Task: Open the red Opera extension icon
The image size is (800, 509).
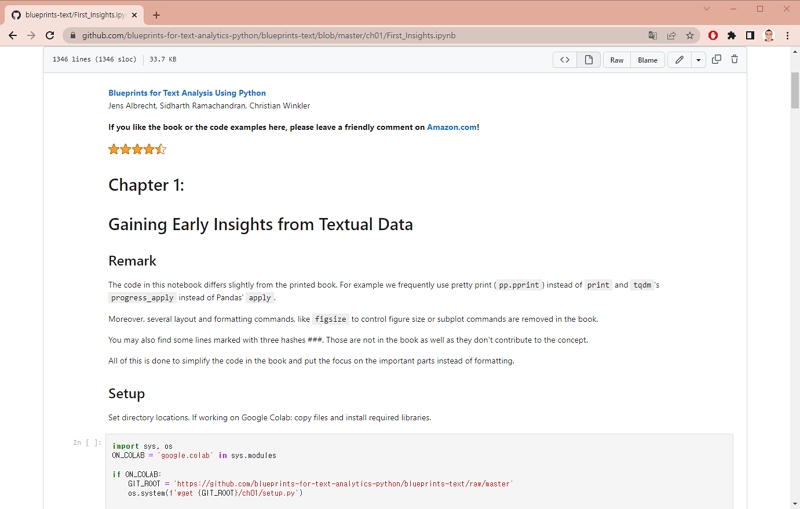Action: (713, 35)
